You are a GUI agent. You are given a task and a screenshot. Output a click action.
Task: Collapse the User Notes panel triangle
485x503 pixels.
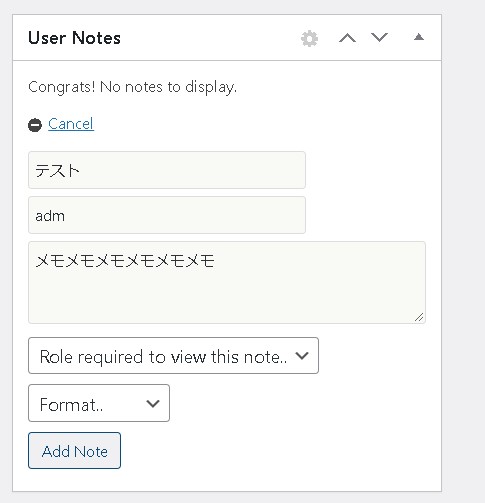pos(419,37)
